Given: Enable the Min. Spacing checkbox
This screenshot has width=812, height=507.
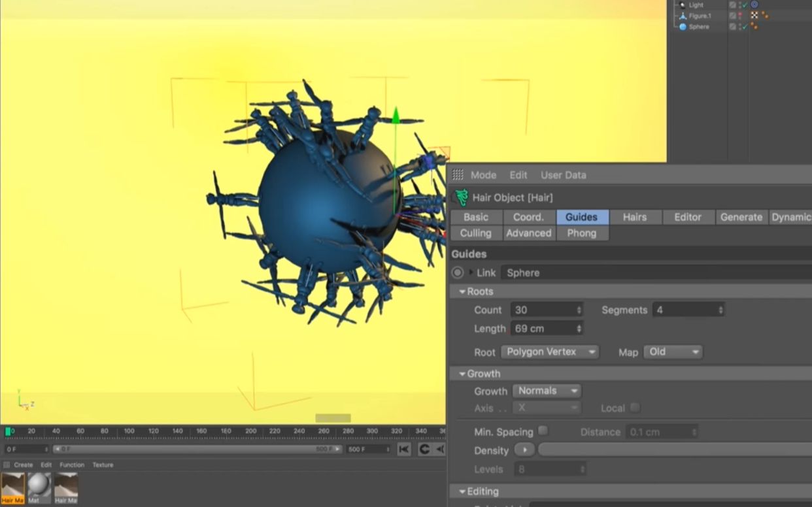Looking at the screenshot, I should coord(543,431).
